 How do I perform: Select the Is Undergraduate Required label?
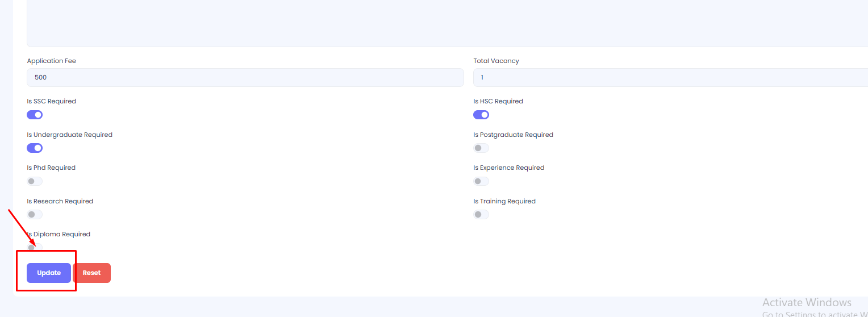pos(69,135)
